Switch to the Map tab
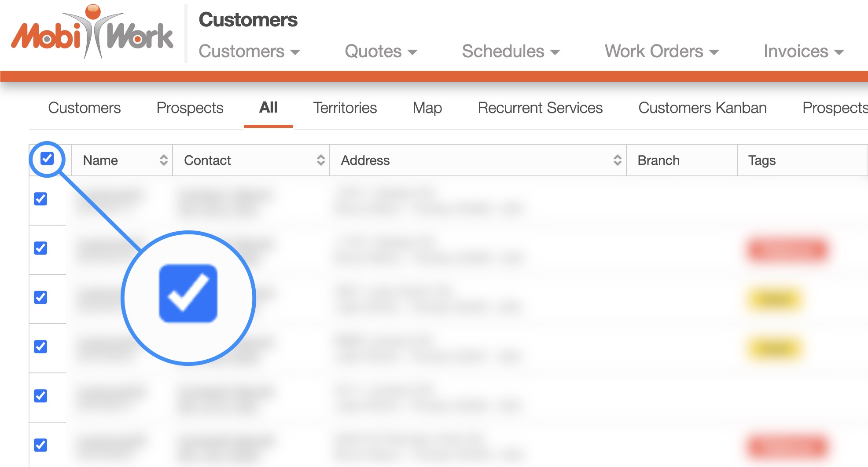Viewport: 868px width, 467px height. tap(427, 108)
